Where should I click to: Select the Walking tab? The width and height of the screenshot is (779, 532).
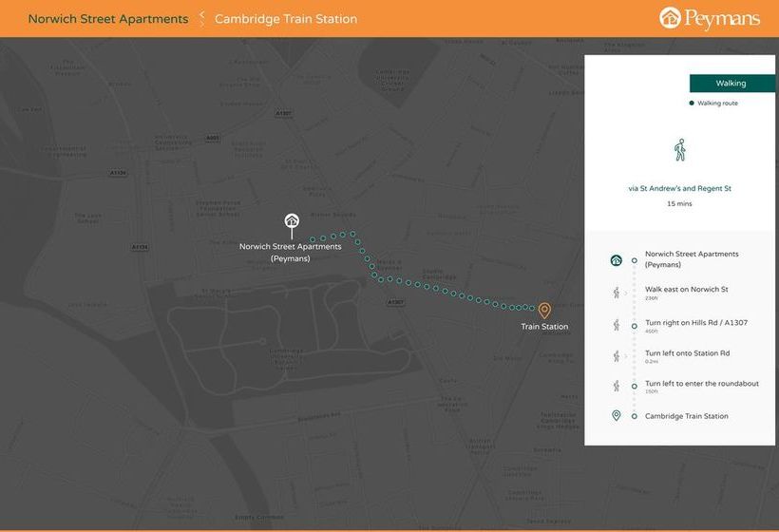pyautogui.click(x=731, y=84)
